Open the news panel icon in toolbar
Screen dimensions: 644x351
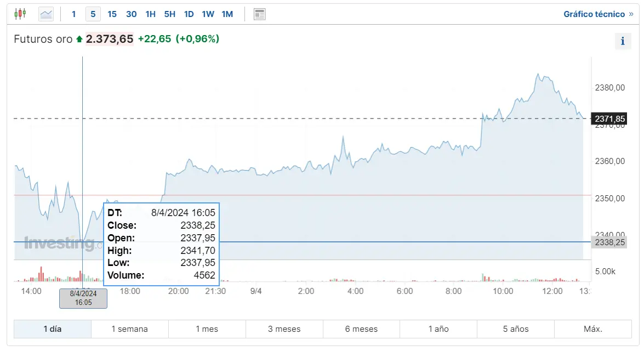point(260,14)
